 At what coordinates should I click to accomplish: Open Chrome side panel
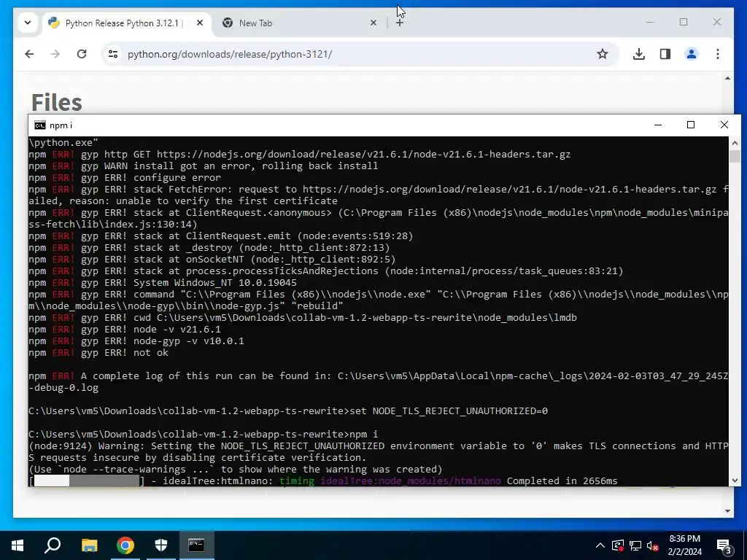click(665, 54)
